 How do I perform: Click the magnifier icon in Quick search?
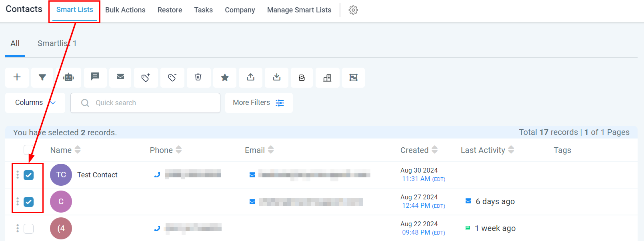[x=85, y=103]
